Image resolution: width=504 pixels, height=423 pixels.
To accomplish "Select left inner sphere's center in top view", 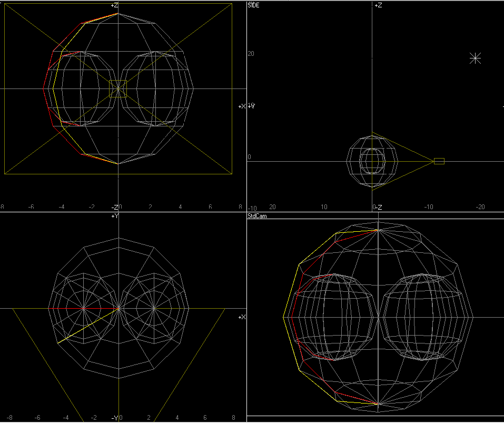I will pos(83,307).
